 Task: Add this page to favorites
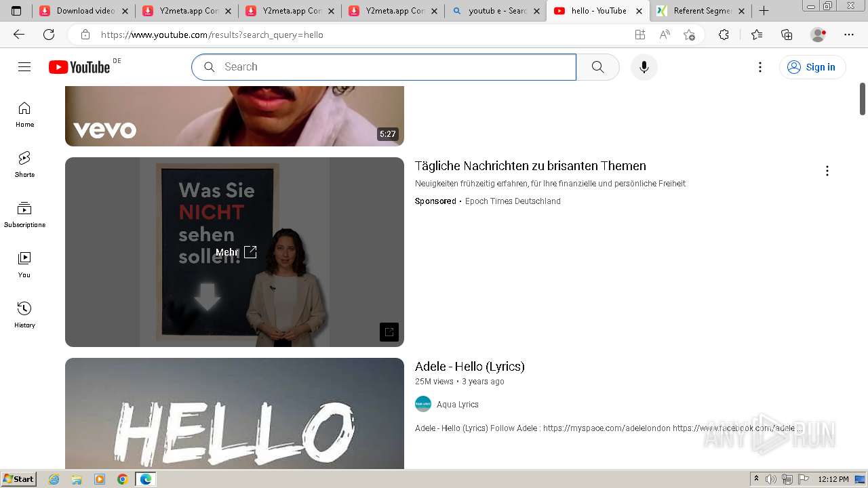[x=689, y=35]
